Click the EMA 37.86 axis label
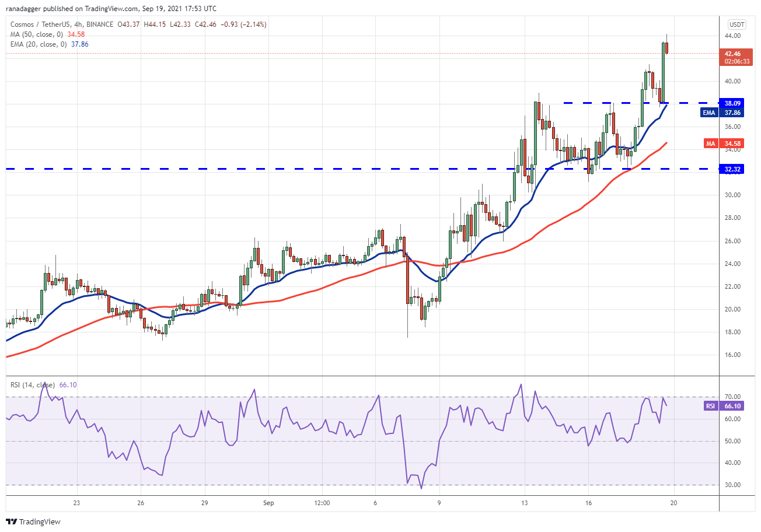This screenshot has height=532, width=761. pos(722,113)
